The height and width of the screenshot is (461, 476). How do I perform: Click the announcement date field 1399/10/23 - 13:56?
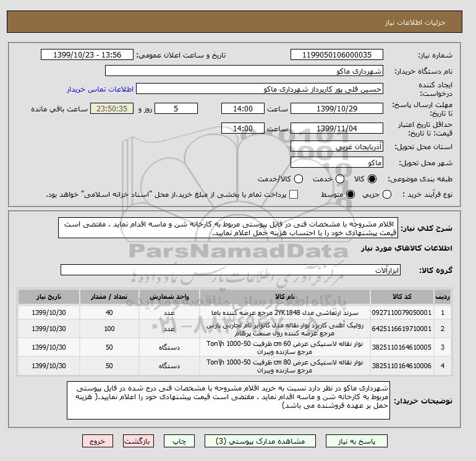87,54
